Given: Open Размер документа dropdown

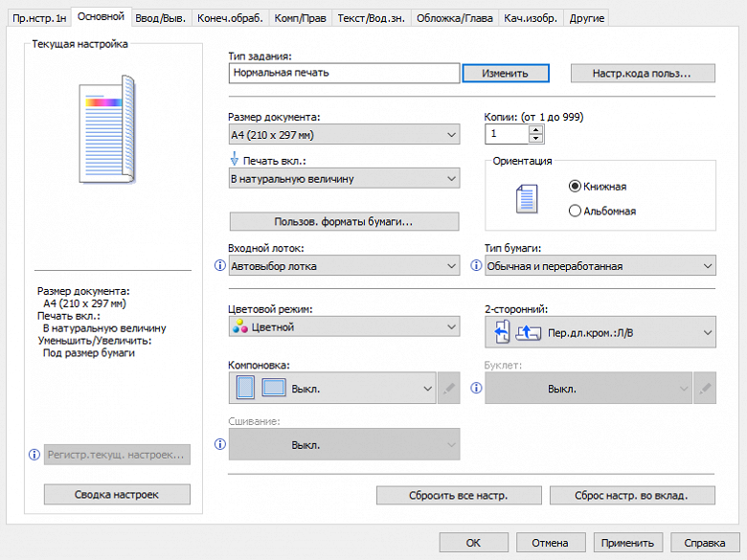Looking at the screenshot, I should tap(345, 135).
